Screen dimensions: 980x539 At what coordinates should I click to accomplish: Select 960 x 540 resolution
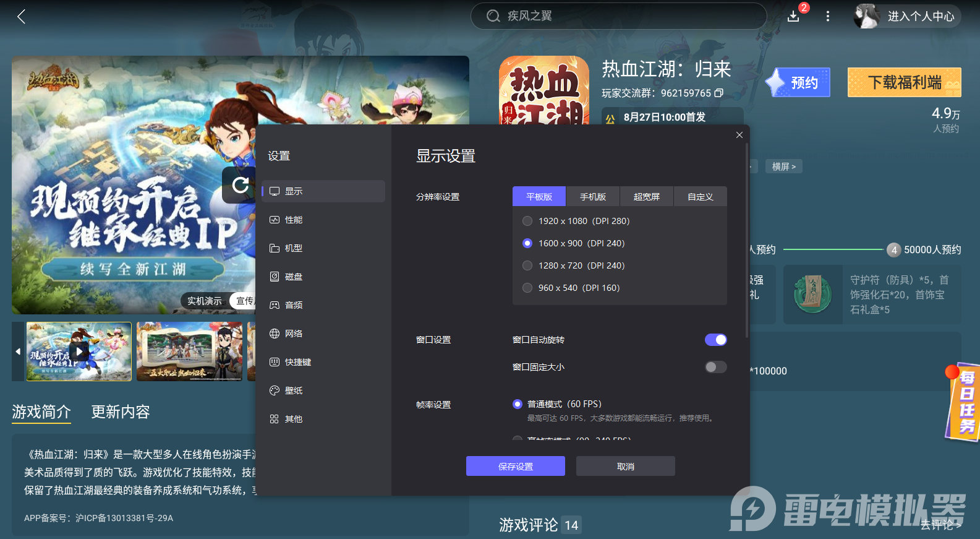527,288
